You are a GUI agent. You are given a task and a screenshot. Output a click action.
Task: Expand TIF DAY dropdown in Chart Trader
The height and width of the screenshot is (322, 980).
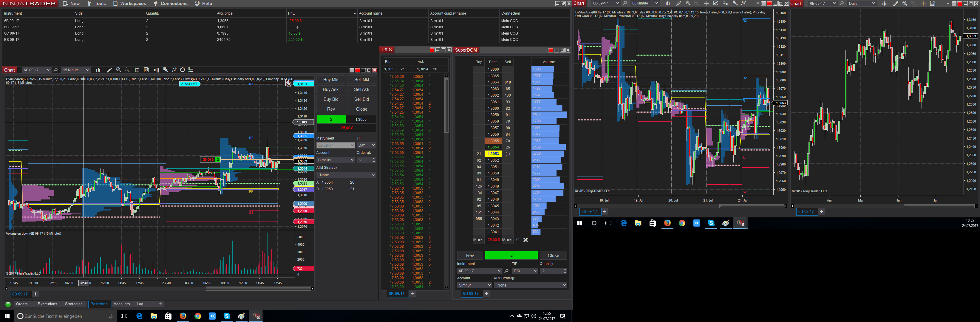click(366, 145)
